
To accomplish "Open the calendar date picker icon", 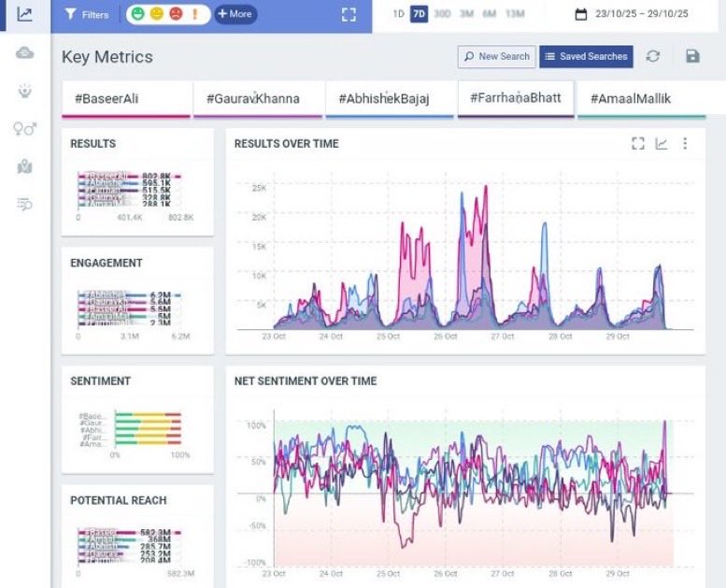I will pyautogui.click(x=580, y=14).
